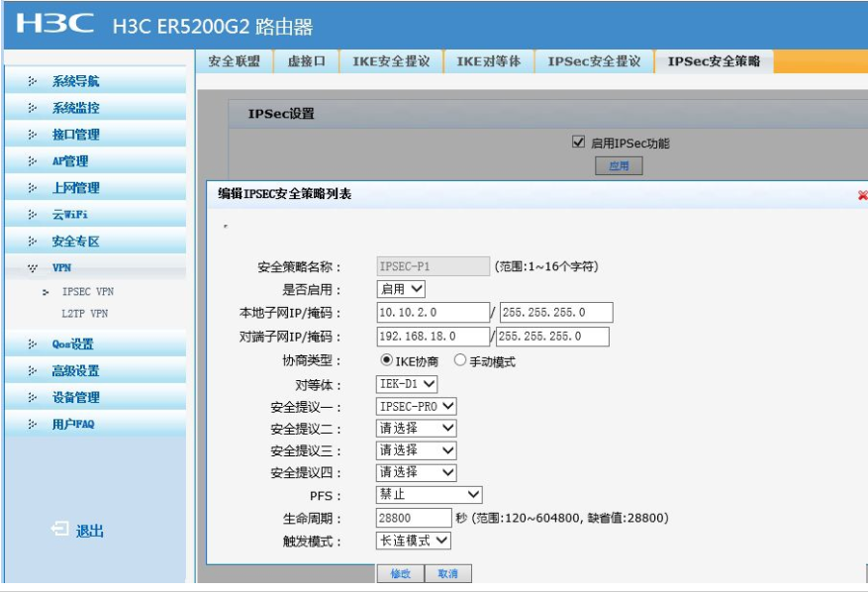The width and height of the screenshot is (868, 592).
Task: Expand arrow icon beside 用户FAQ
Action: pyautogui.click(x=32, y=424)
